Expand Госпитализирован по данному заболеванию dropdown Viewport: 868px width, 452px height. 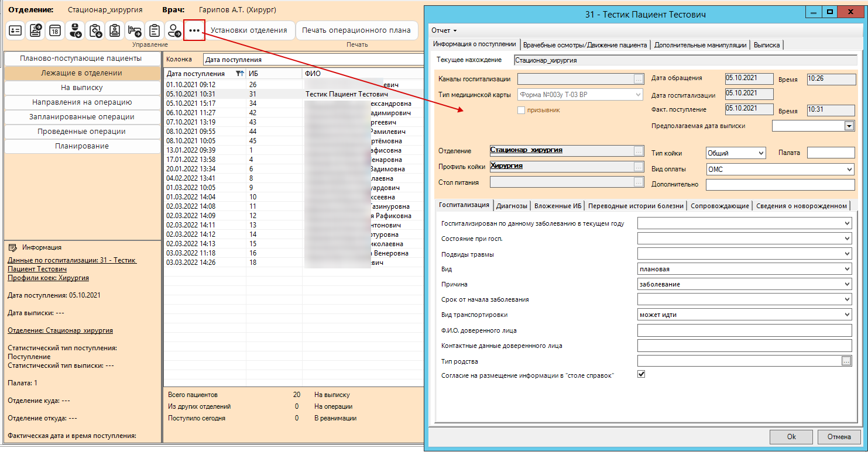[847, 223]
